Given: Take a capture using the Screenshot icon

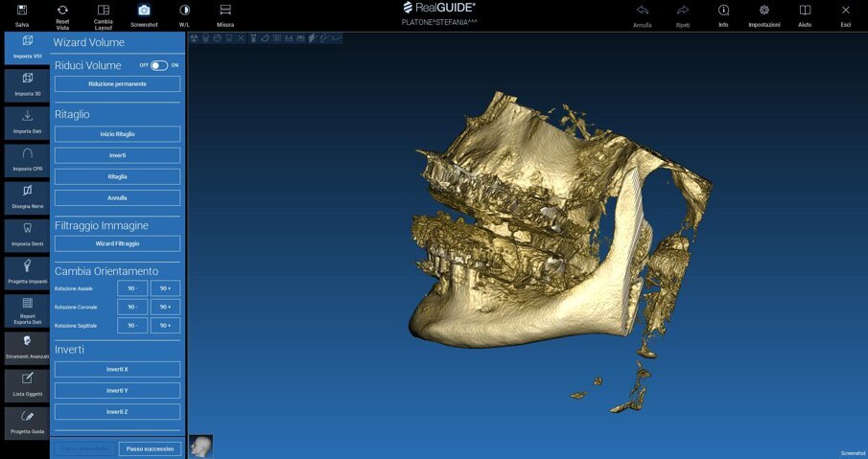Looking at the screenshot, I should [144, 11].
